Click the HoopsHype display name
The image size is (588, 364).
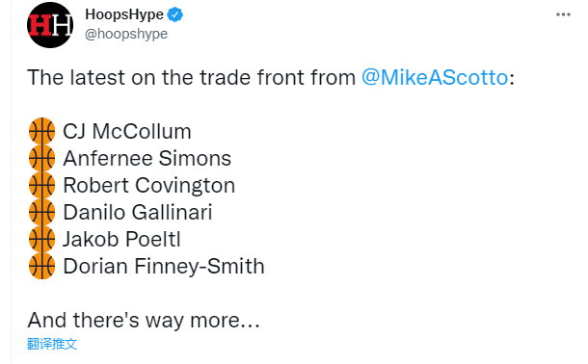(x=124, y=14)
